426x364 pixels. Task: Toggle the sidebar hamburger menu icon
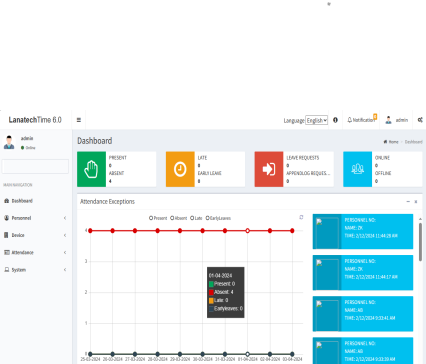click(x=79, y=120)
